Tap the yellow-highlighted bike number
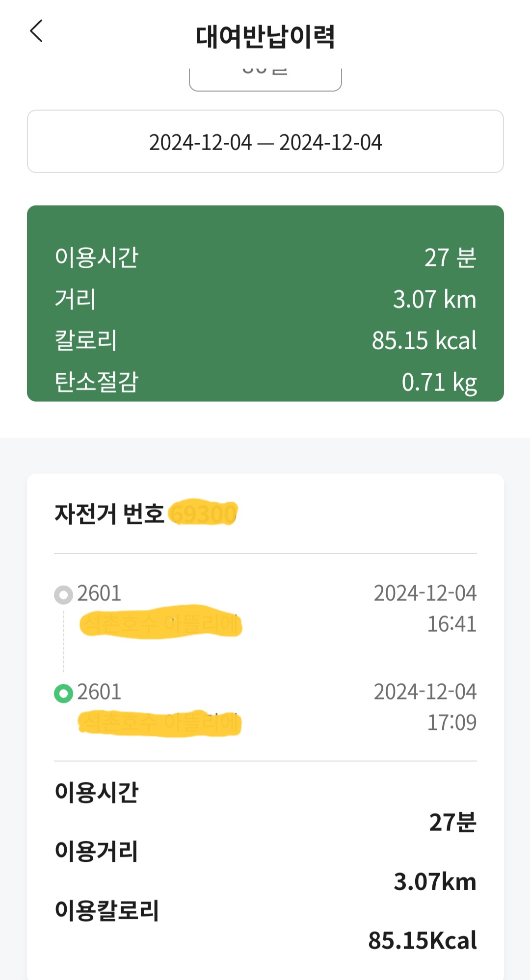 coord(203,514)
